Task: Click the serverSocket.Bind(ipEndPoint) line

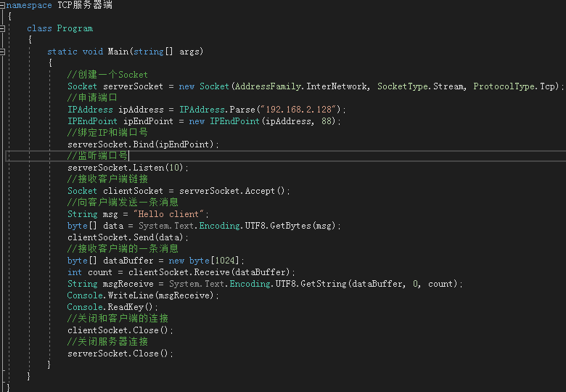Action: click(x=143, y=144)
